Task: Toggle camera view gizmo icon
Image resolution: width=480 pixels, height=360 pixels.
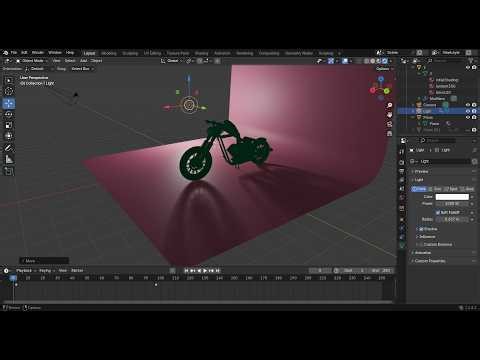Action: [x=389, y=124]
